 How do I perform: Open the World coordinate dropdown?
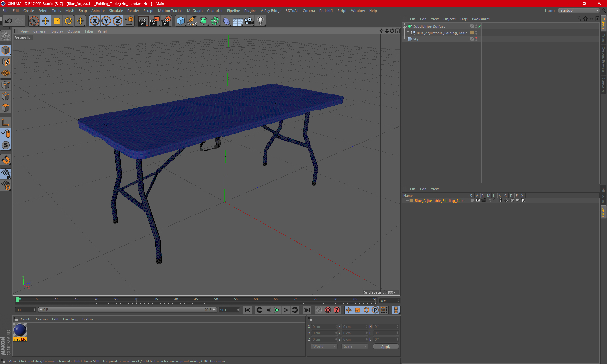(x=324, y=346)
